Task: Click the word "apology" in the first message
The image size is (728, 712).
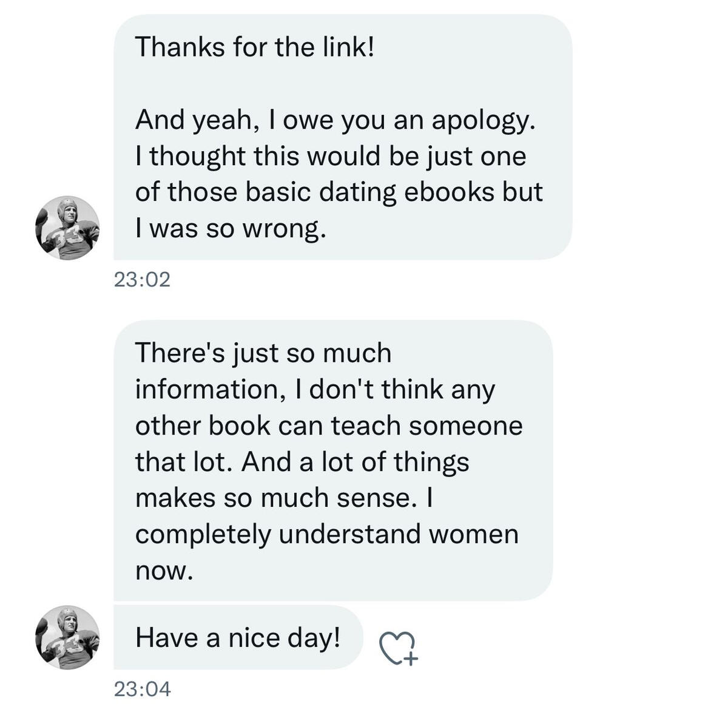Action: [482, 121]
